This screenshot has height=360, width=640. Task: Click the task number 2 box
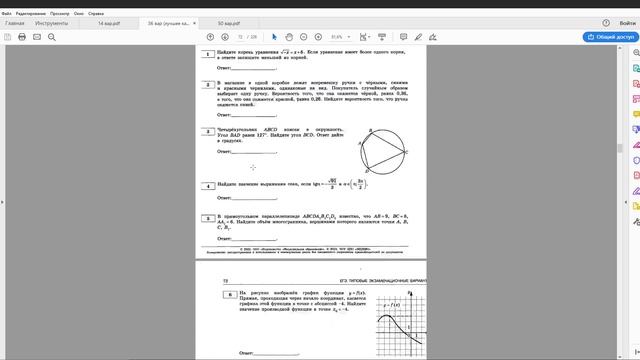[208, 84]
